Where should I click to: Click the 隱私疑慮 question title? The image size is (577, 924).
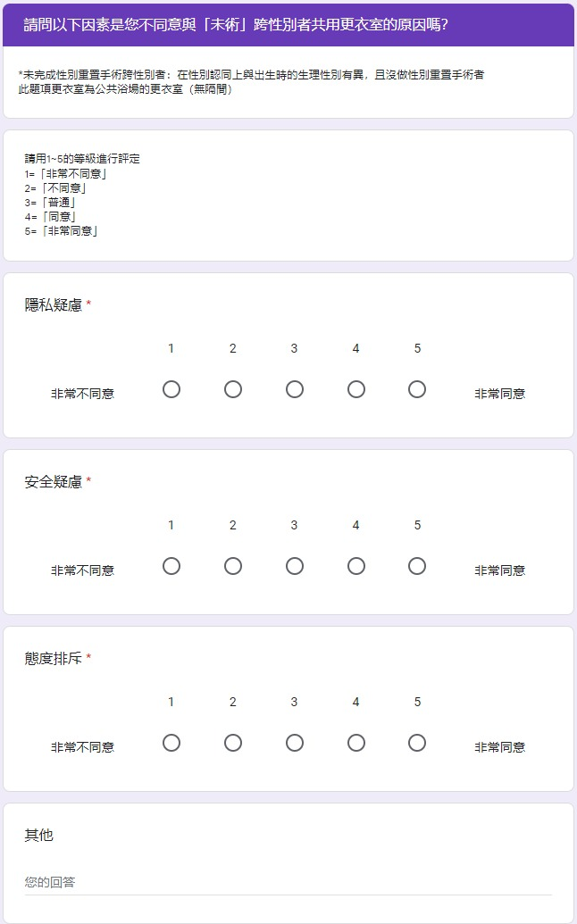tap(53, 305)
